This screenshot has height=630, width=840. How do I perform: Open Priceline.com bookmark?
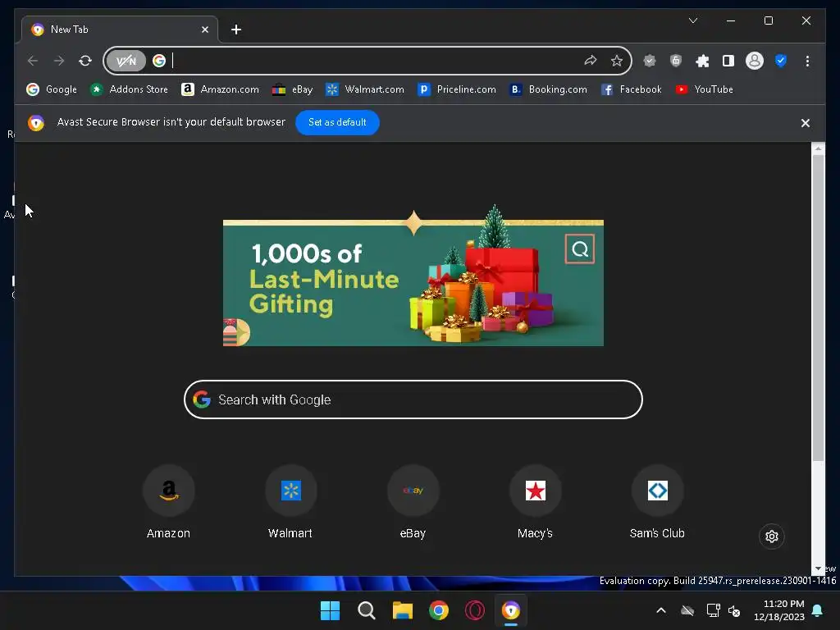click(457, 89)
